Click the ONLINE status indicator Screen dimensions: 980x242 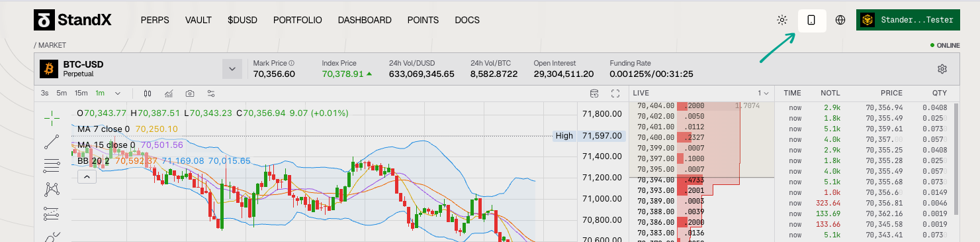[945, 46]
